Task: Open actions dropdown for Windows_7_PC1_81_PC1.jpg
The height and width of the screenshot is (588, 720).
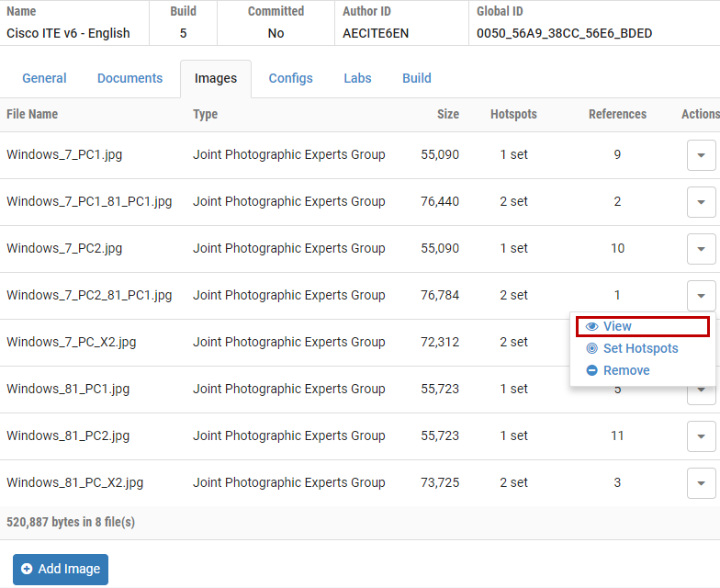Action: click(702, 202)
